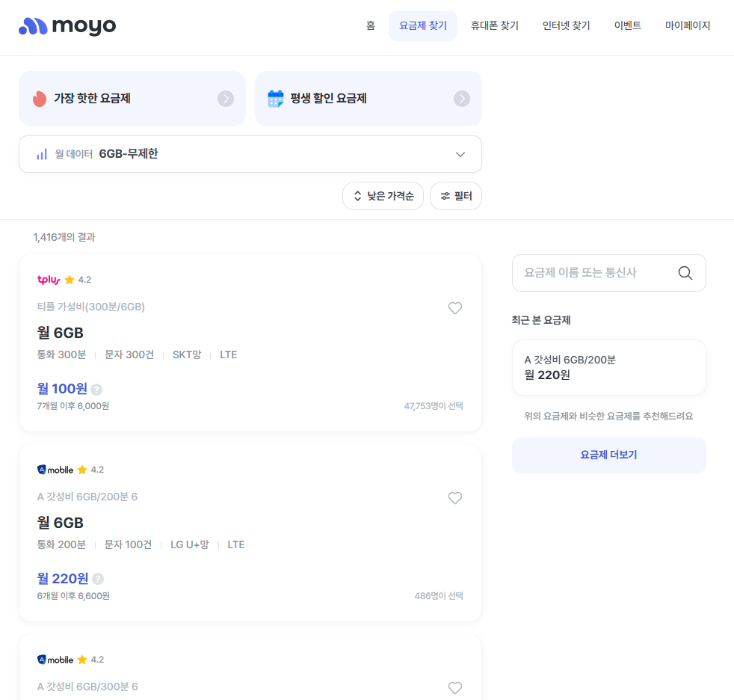The height and width of the screenshot is (700, 734).
Task: Click SKT망 label
Action: (187, 355)
